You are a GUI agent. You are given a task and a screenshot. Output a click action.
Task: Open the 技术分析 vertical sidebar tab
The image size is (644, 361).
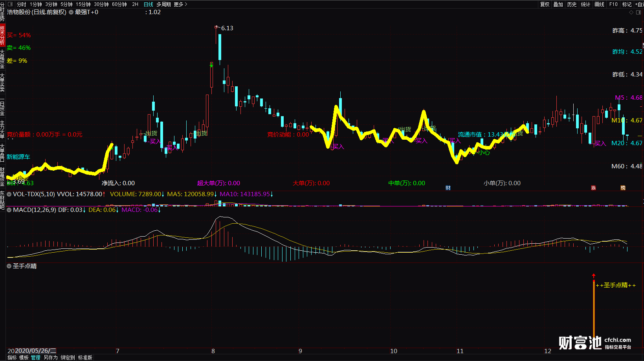coord(2,35)
